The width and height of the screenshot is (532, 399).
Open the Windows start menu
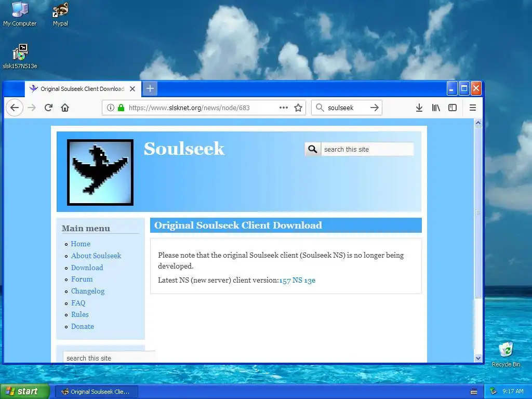24,392
